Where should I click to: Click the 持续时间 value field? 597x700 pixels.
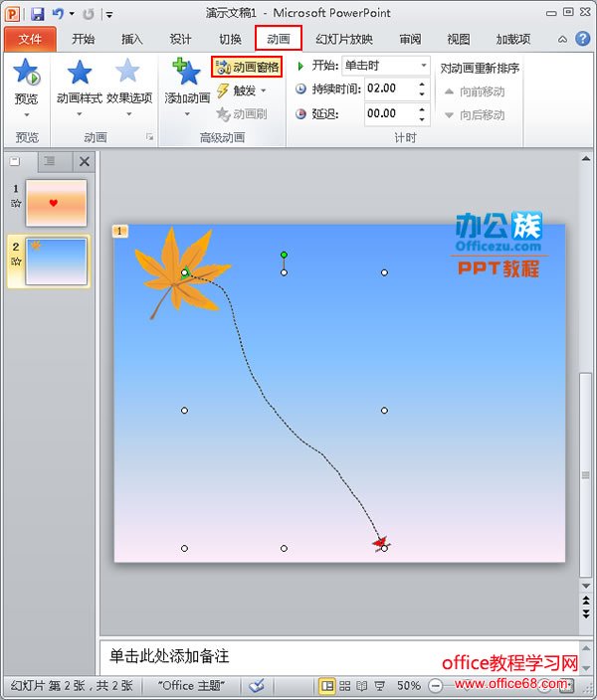coord(391,88)
